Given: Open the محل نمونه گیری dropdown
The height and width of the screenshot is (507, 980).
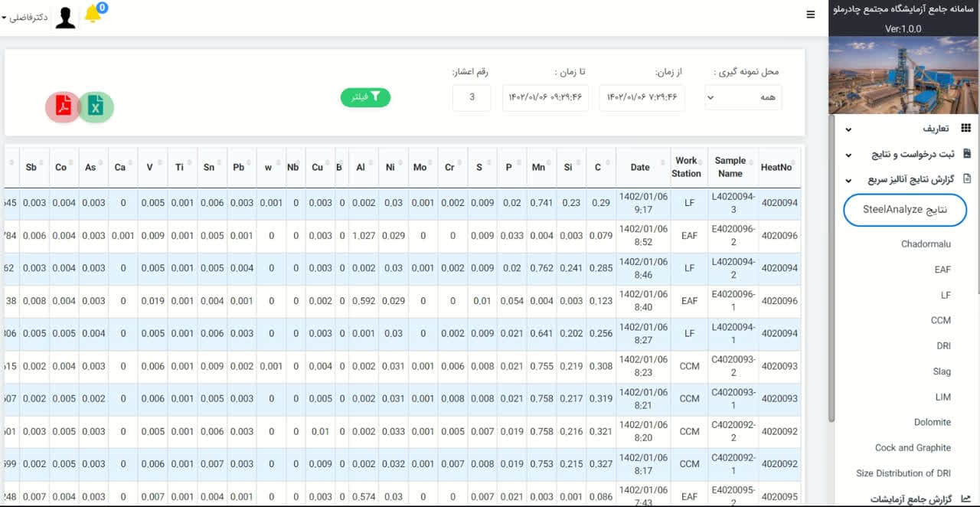Looking at the screenshot, I should pyautogui.click(x=743, y=97).
